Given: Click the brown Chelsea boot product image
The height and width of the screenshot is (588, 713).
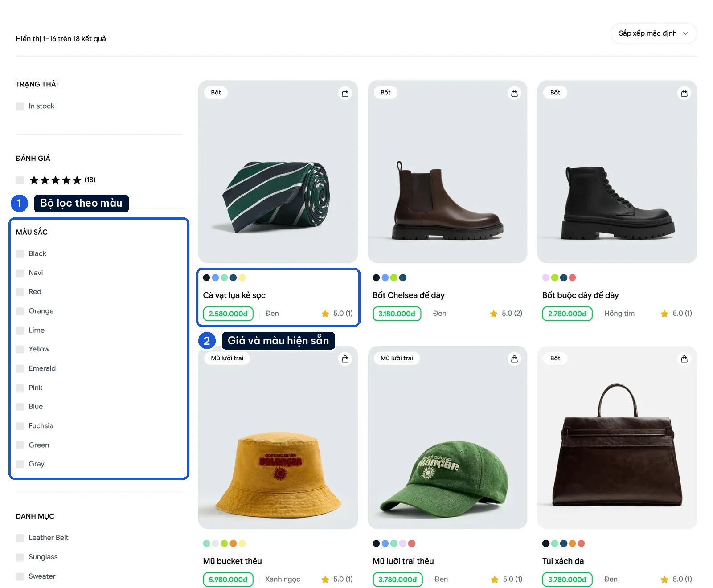Looking at the screenshot, I should pos(447,172).
